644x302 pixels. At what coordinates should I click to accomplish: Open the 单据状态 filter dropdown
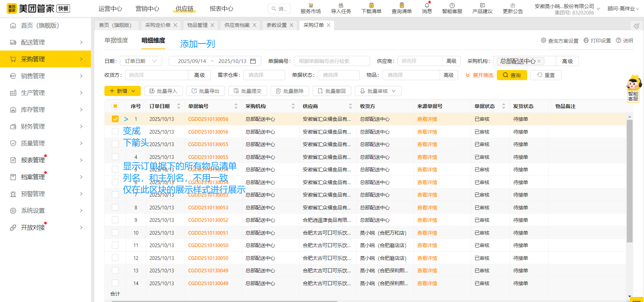[339, 75]
